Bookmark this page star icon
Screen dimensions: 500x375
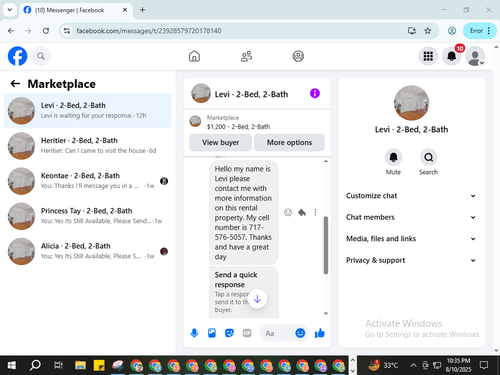pos(428,31)
